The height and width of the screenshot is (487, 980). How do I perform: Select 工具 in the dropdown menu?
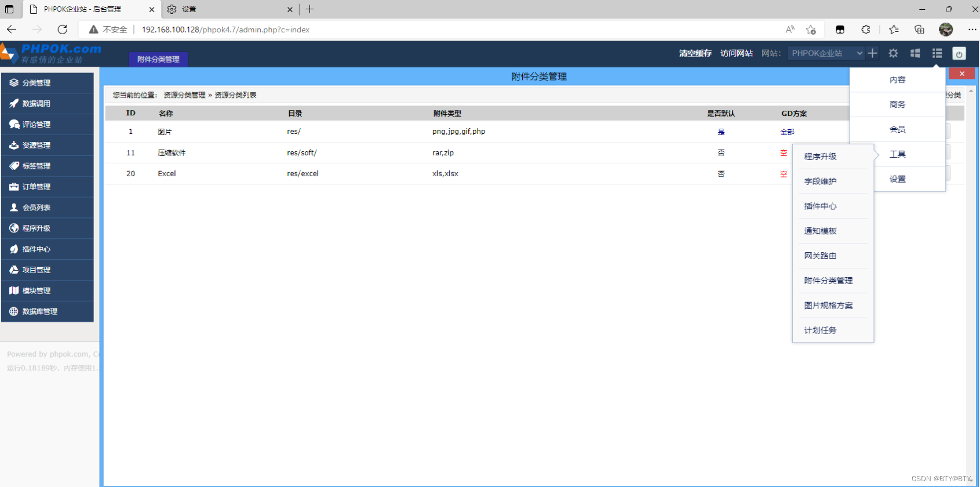[897, 154]
